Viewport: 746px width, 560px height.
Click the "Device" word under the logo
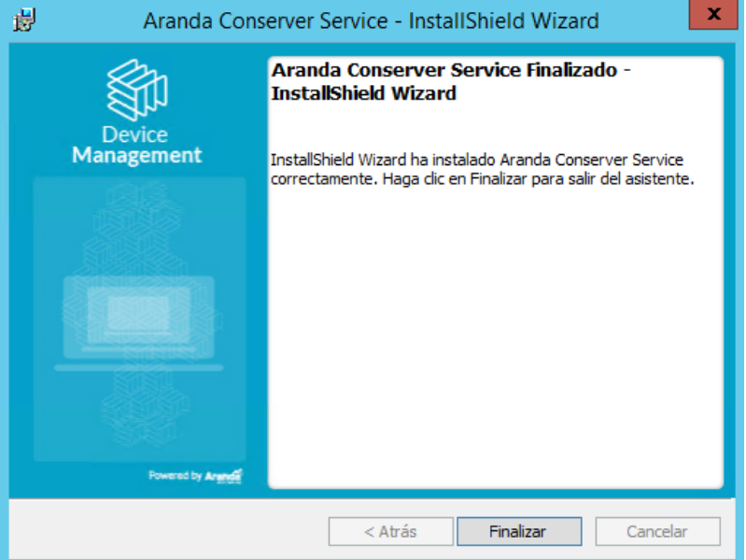134,134
